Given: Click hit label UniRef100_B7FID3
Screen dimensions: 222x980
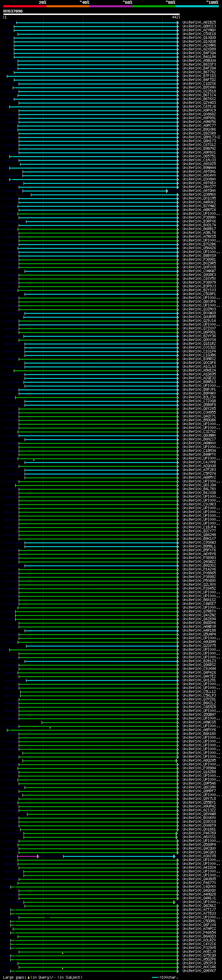Looking at the screenshot, I should pyautogui.click(x=199, y=76).
